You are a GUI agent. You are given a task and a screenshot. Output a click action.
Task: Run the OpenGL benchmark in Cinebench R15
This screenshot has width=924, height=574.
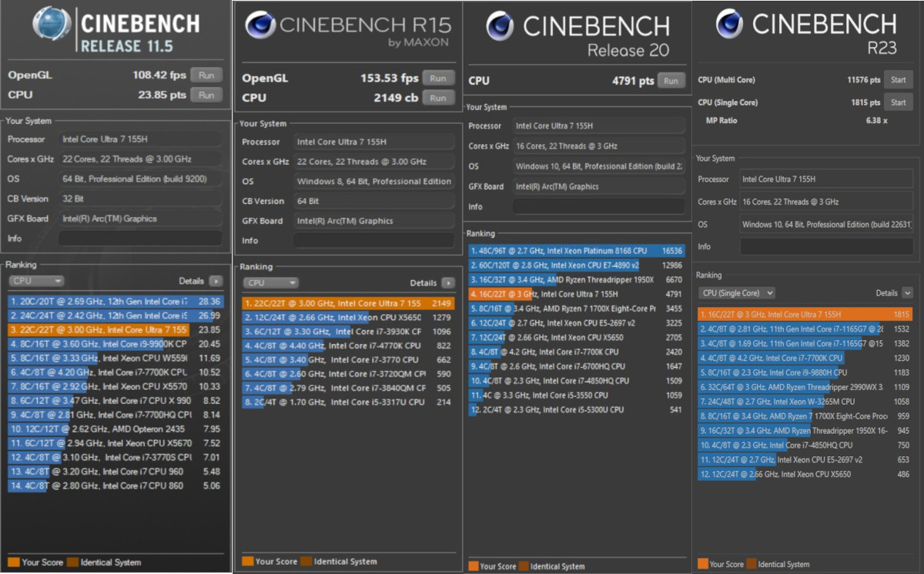(x=437, y=78)
